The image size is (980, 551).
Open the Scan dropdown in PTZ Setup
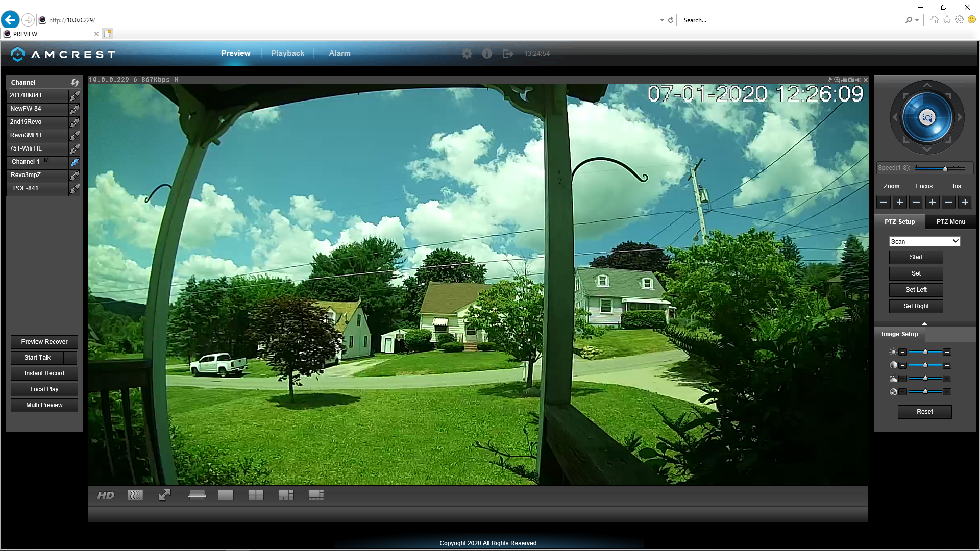[924, 241]
